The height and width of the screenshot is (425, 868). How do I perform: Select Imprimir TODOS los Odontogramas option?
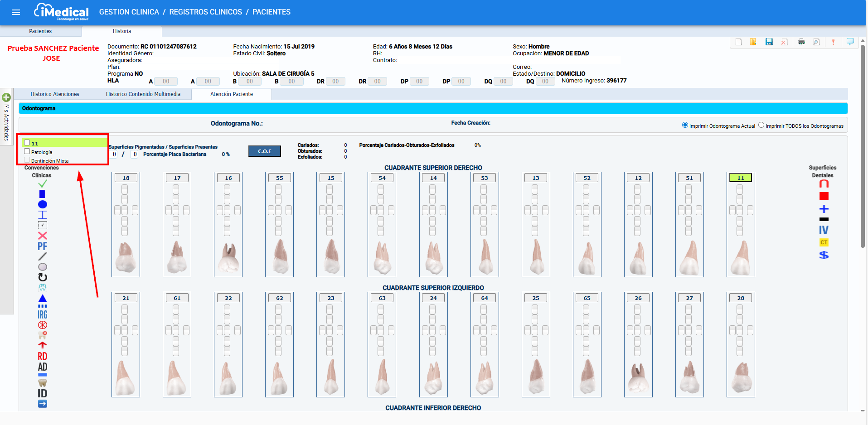coord(761,125)
